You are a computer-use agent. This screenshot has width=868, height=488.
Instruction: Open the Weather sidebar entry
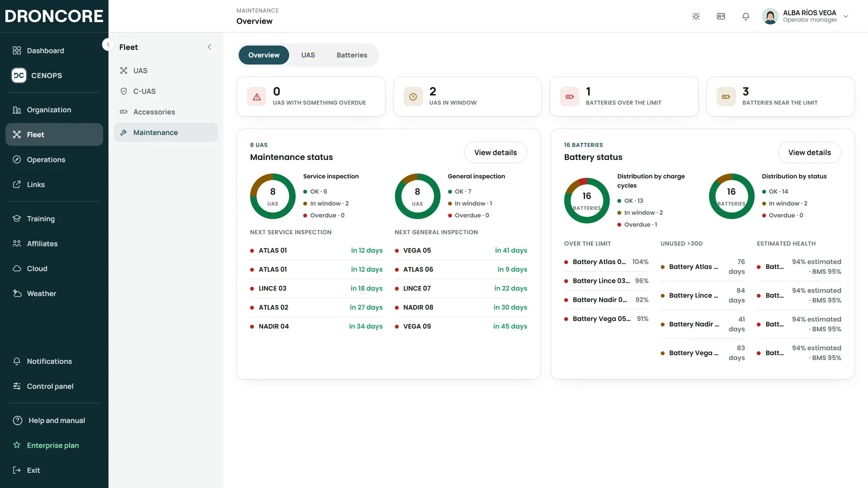tap(54, 293)
